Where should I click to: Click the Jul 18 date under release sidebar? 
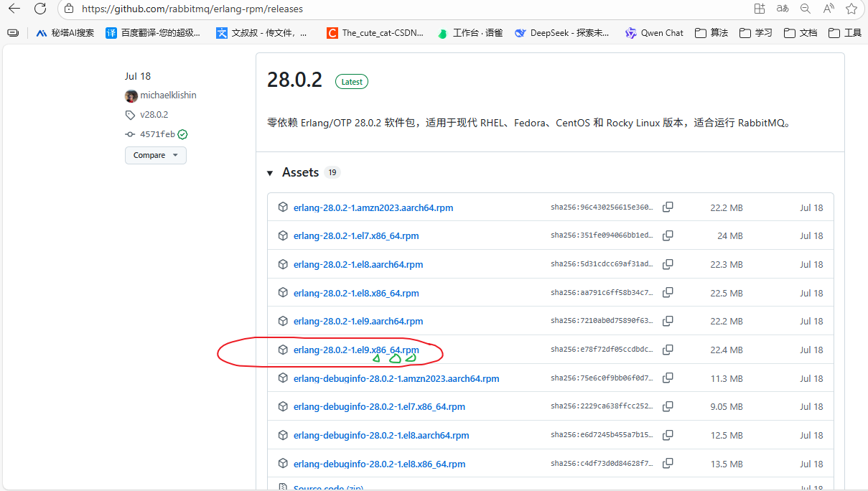pyautogui.click(x=138, y=76)
